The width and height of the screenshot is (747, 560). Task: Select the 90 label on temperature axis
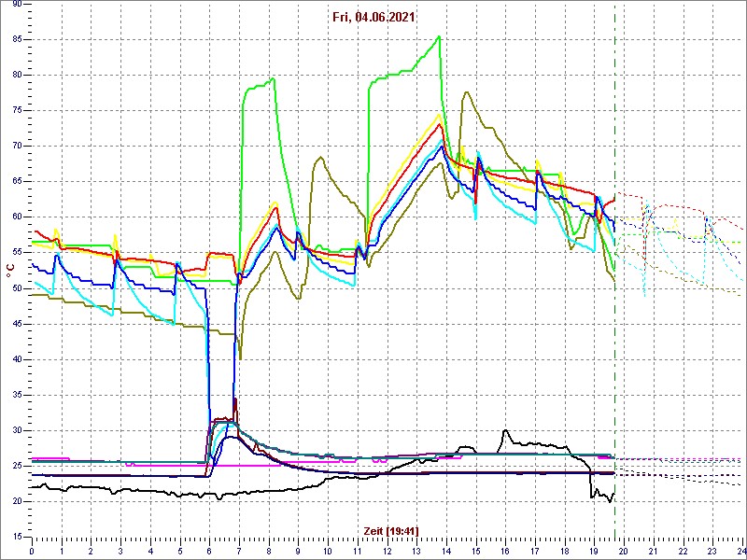point(17,5)
